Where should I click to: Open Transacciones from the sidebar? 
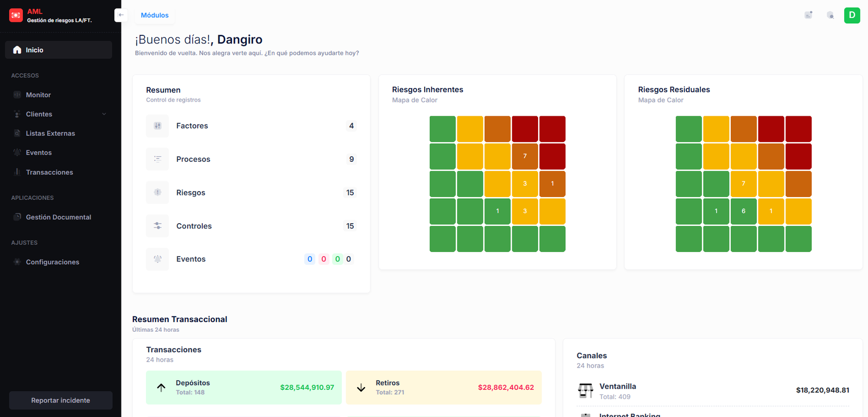click(x=49, y=173)
